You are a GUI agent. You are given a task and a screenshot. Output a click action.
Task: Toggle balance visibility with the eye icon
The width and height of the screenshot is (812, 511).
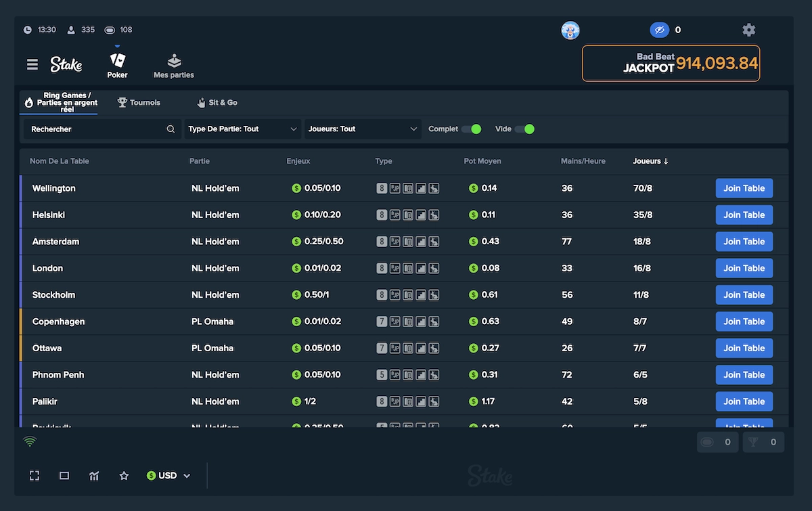[x=660, y=30]
